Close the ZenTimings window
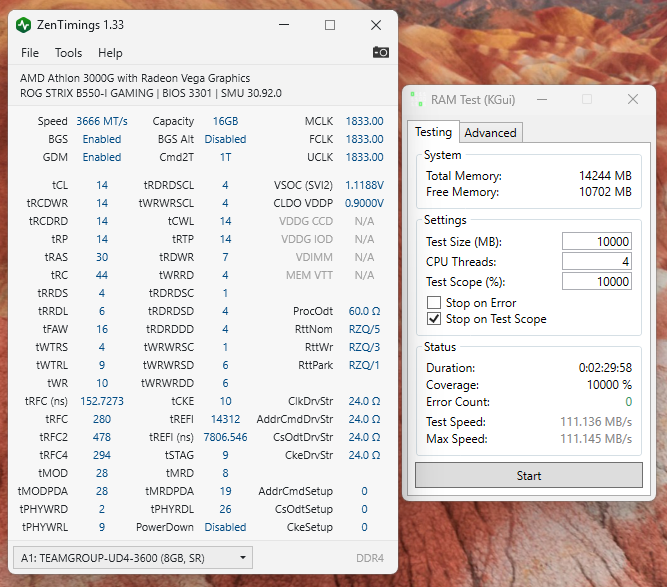 click(x=376, y=25)
